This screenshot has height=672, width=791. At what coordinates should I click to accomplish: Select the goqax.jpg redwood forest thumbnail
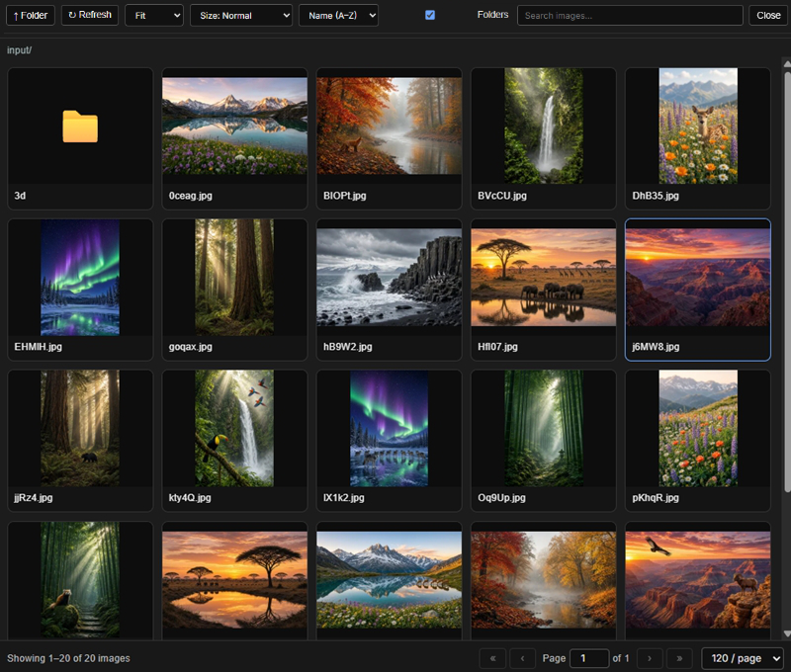(x=234, y=277)
